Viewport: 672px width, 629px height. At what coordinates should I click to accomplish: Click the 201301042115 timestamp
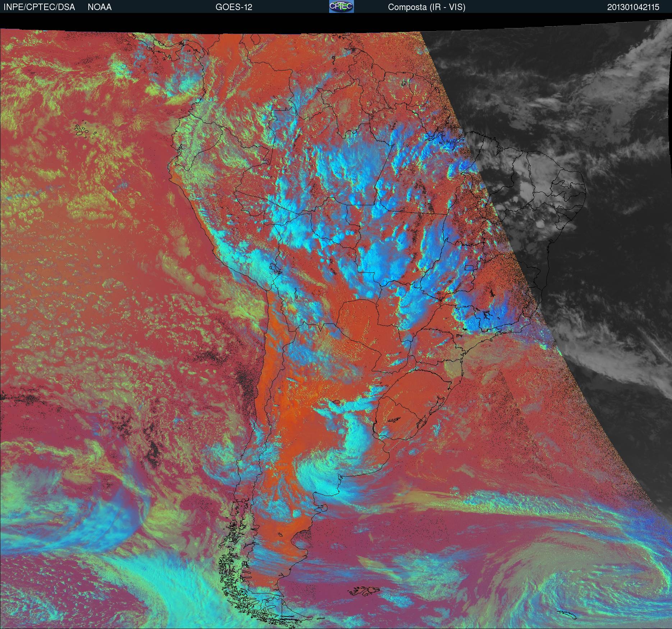point(633,7)
